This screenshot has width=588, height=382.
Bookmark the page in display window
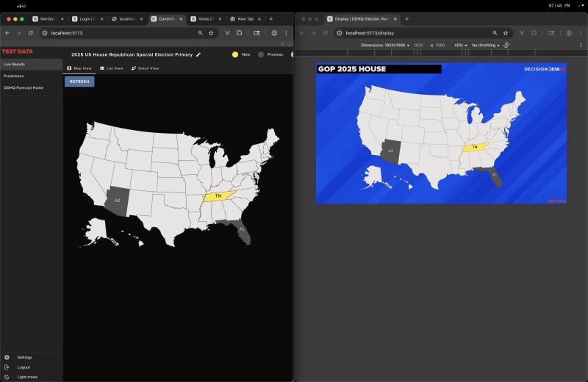pyautogui.click(x=506, y=33)
